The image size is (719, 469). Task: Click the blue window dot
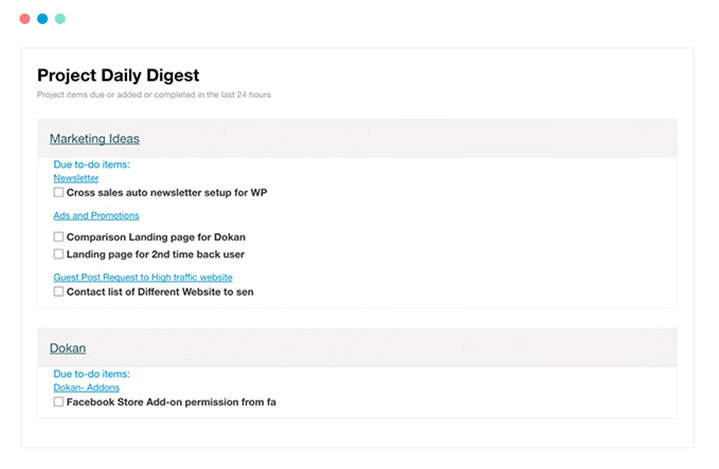(x=43, y=19)
